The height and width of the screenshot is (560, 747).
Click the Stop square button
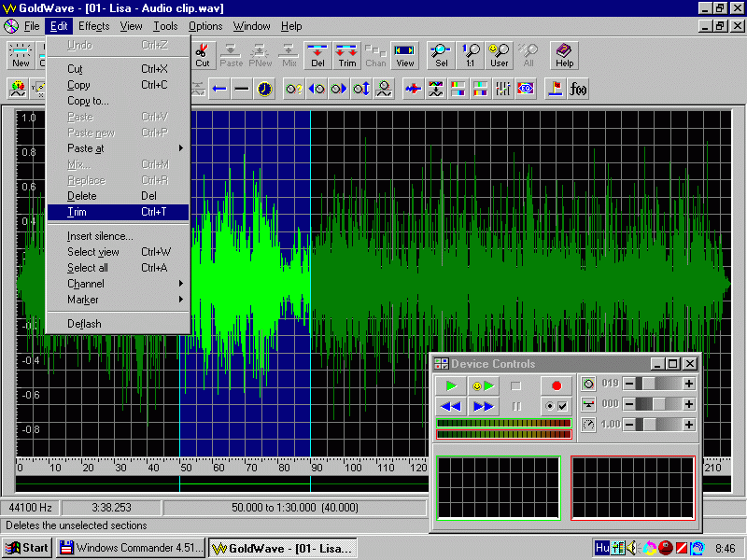[x=516, y=385]
